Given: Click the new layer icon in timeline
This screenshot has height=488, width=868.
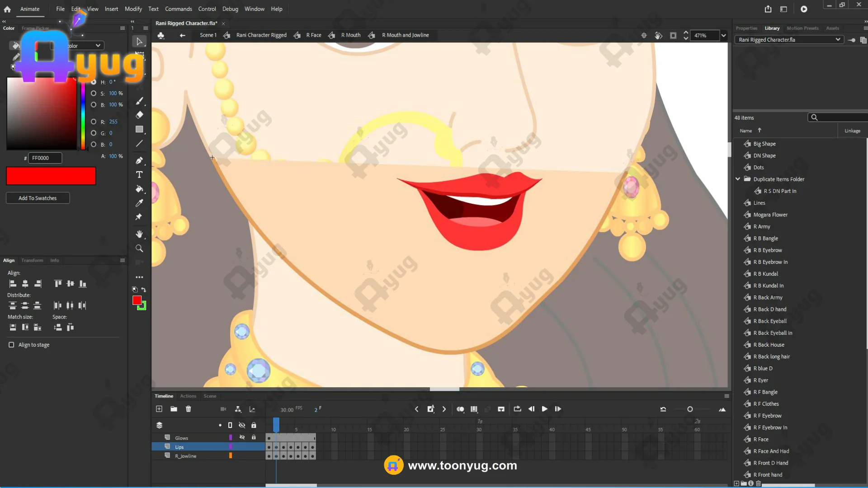Looking at the screenshot, I should pos(159,409).
